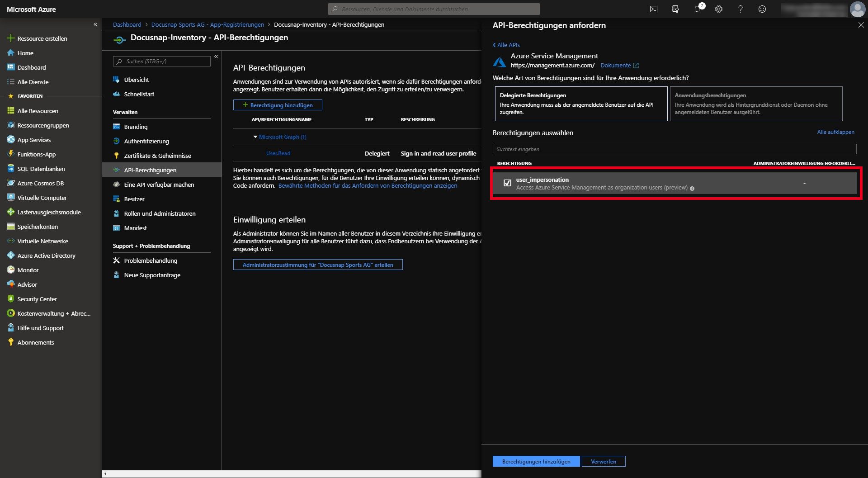Open Manifest menu item
The height and width of the screenshot is (478, 868).
[x=135, y=228]
